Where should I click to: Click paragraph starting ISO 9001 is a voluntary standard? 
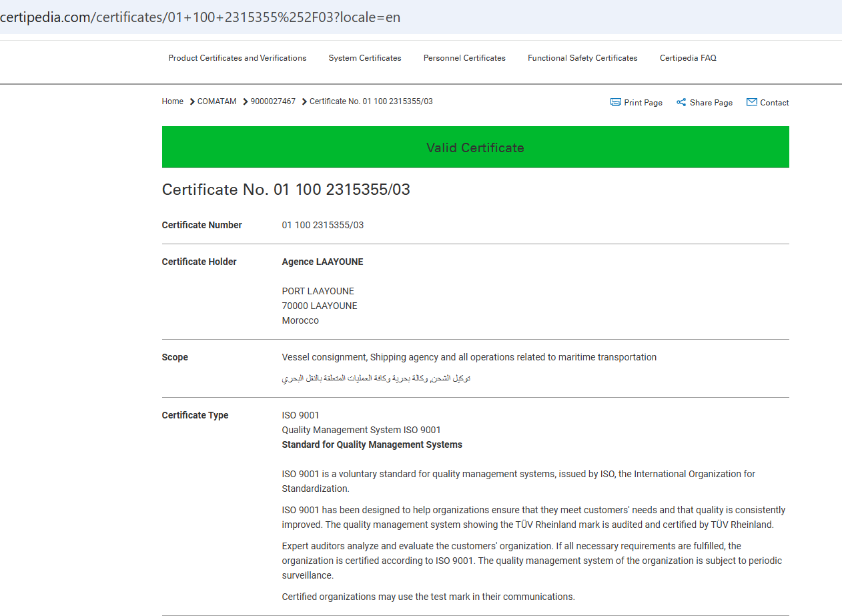[x=518, y=481]
